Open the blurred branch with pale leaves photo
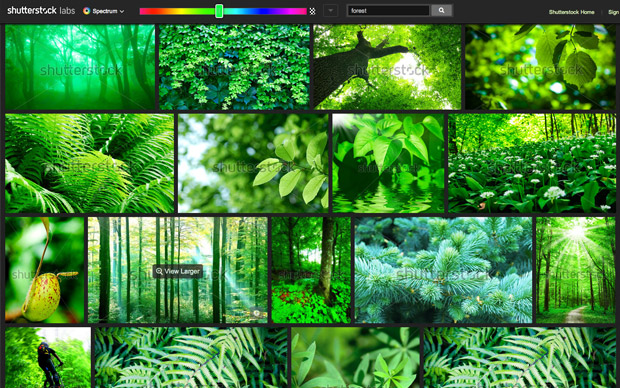This screenshot has height=388, width=620. (253, 163)
